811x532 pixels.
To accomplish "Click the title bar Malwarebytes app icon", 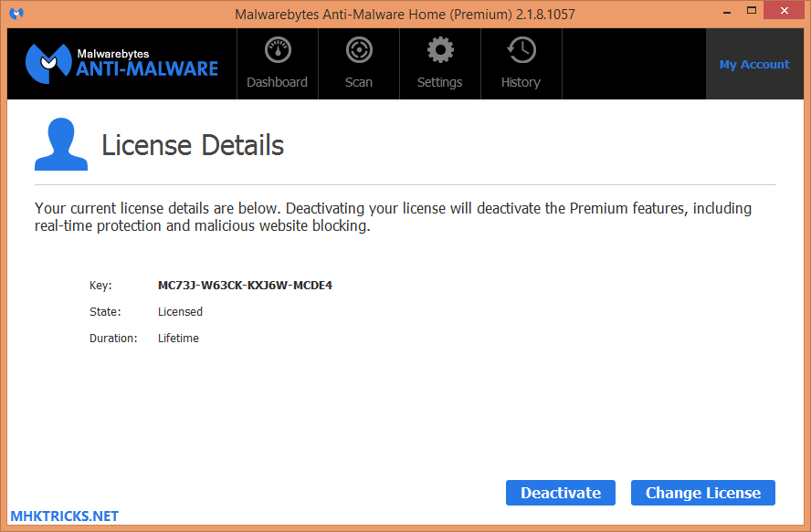I will point(16,14).
